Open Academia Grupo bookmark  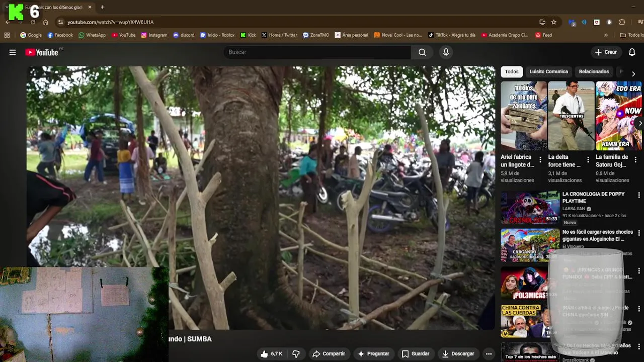505,35
